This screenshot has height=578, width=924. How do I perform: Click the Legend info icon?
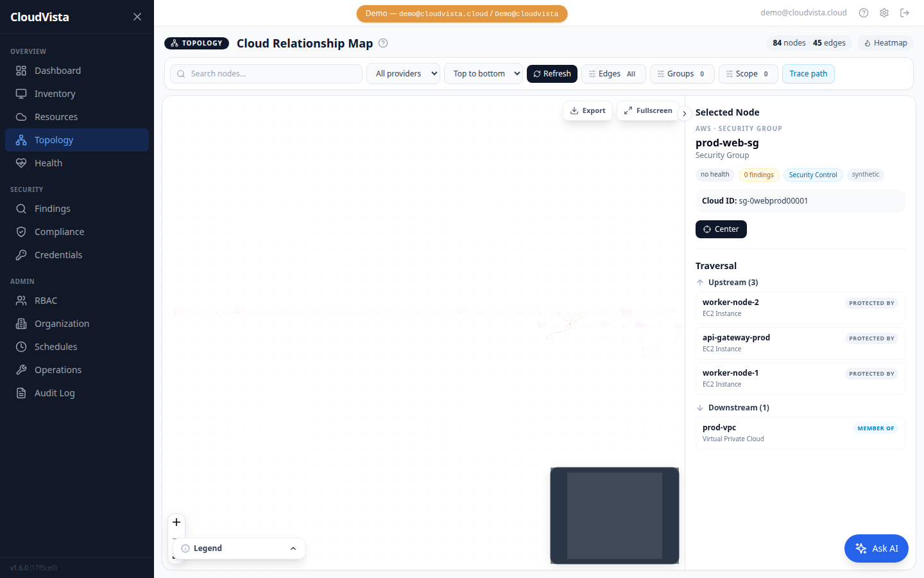[186, 548]
